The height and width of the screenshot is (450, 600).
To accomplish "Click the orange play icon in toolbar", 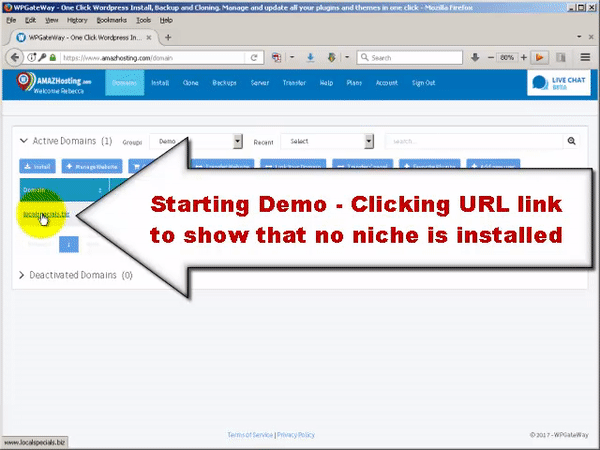I will [x=540, y=58].
